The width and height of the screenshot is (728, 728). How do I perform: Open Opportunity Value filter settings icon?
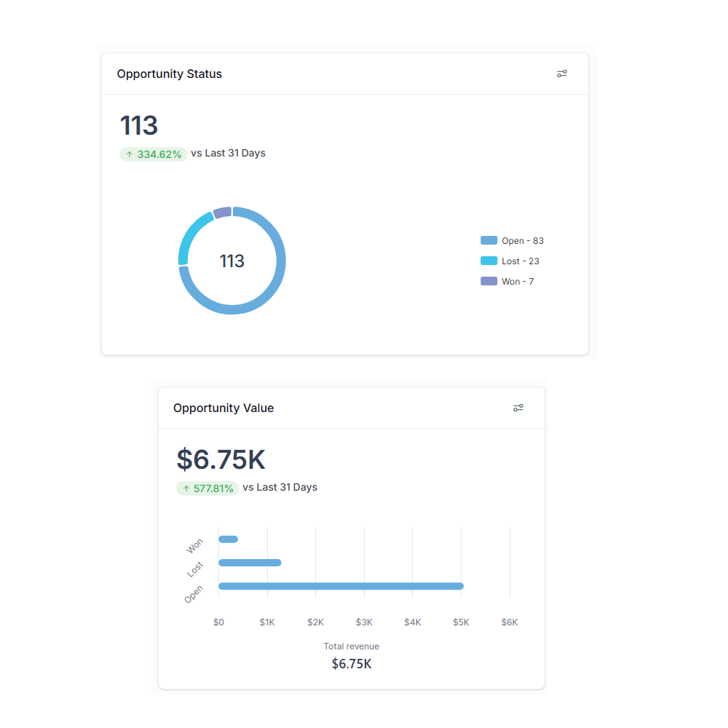(518, 408)
